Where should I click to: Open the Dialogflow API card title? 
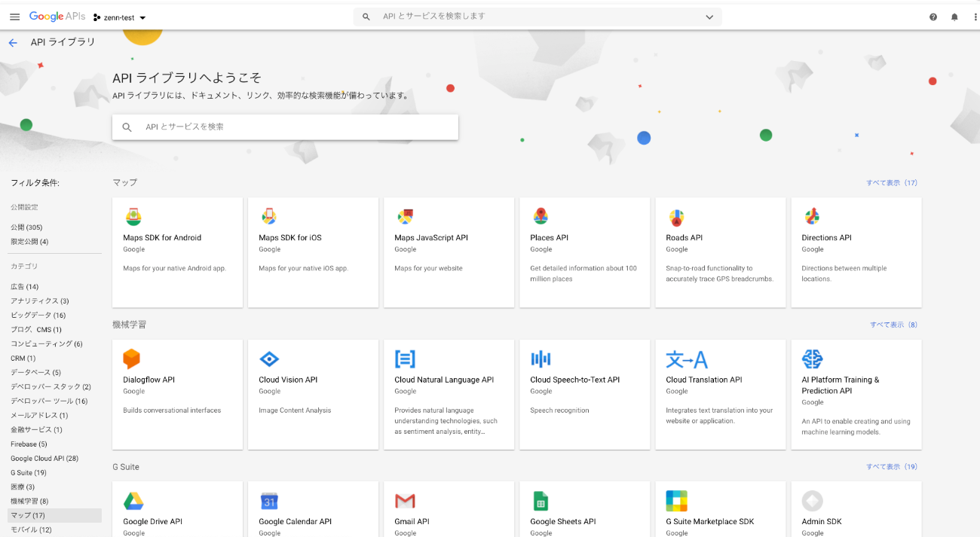[149, 380]
